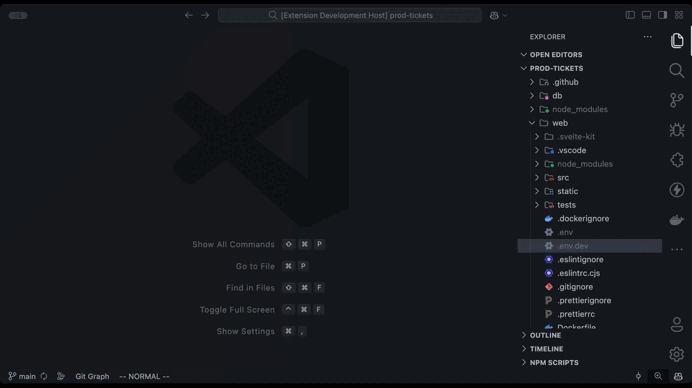The width and height of the screenshot is (692, 388).
Task: Expand the .github folder
Action: pyautogui.click(x=532, y=82)
